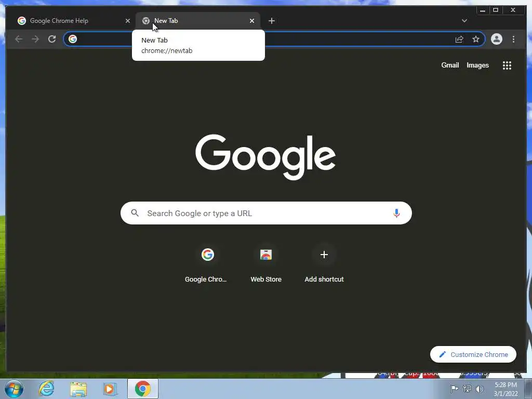This screenshot has width=532, height=399.
Task: Click the clock showing 5:28 PM
Action: (506, 389)
